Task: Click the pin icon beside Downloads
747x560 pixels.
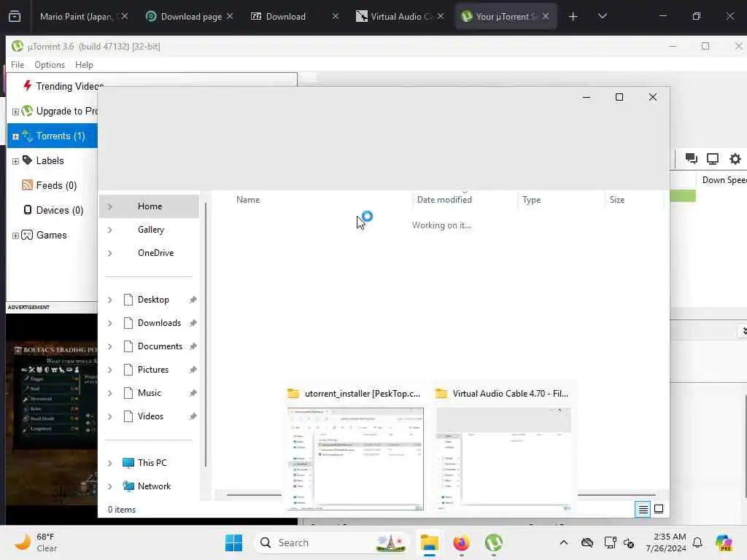Action: point(193,323)
